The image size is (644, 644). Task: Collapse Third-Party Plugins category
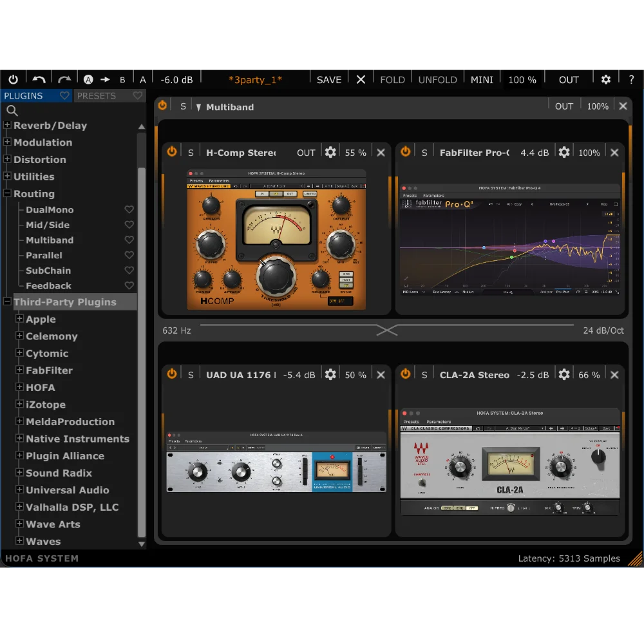click(7, 301)
